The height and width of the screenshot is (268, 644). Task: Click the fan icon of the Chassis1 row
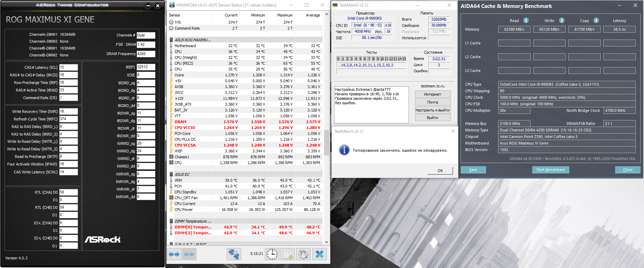click(171, 157)
